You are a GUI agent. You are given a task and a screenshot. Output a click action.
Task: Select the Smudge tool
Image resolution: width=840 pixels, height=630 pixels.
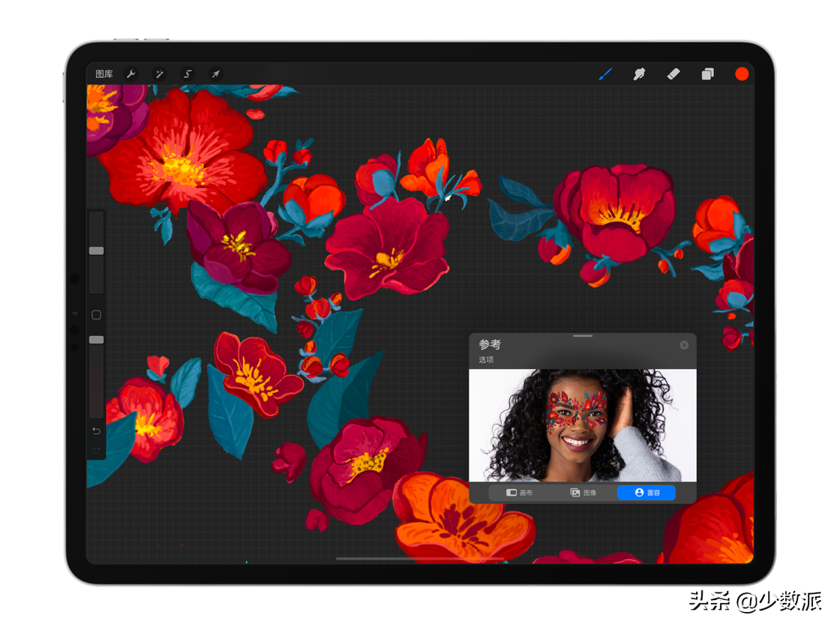[639, 74]
